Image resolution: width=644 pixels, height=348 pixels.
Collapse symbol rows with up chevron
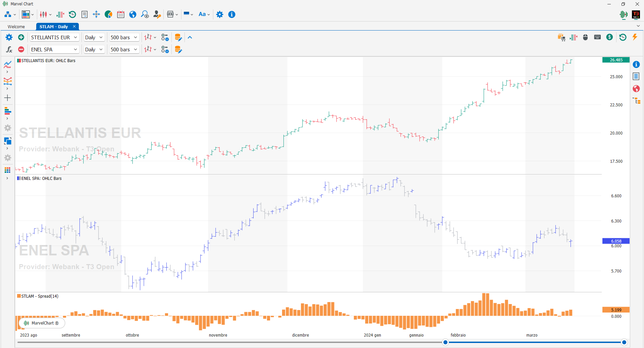190,37
